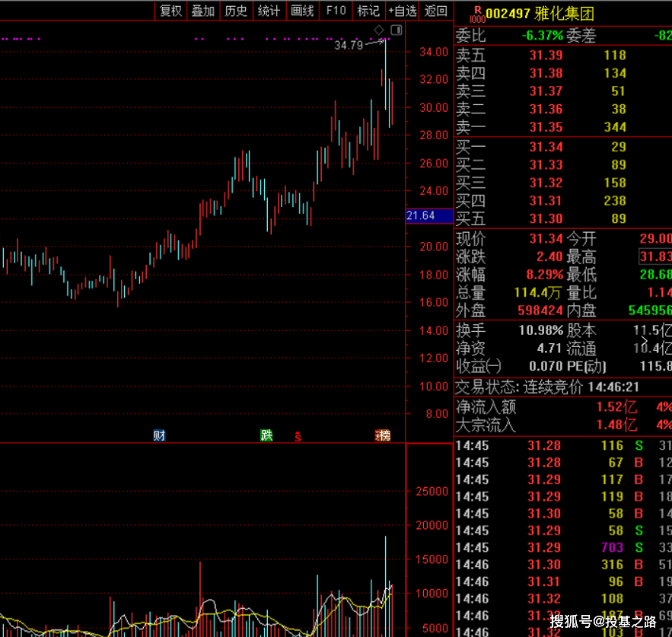672x637 pixels.
Task: Open the 叠加 overlay menu
Action: 203,11
